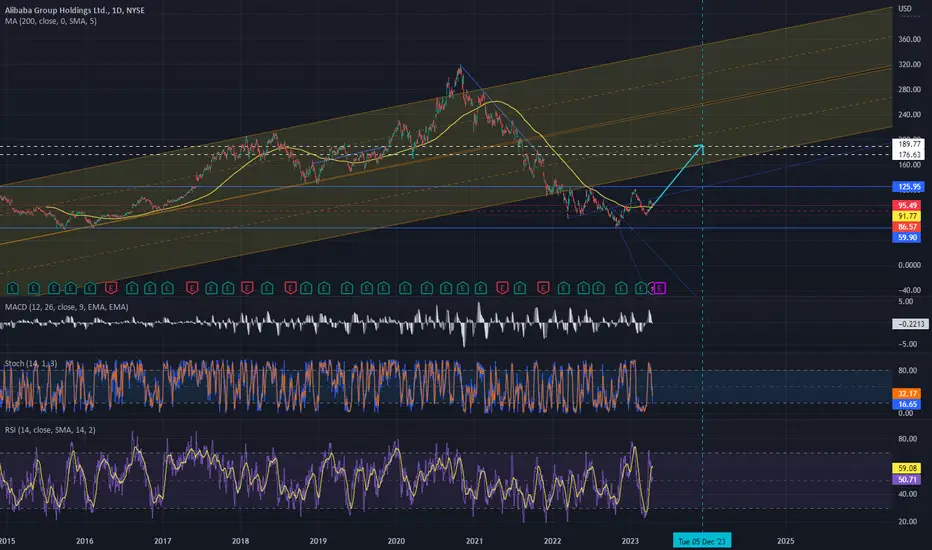
Task: Select the MA (200, close, 0, SMA, 5) legend
Action: [51, 21]
